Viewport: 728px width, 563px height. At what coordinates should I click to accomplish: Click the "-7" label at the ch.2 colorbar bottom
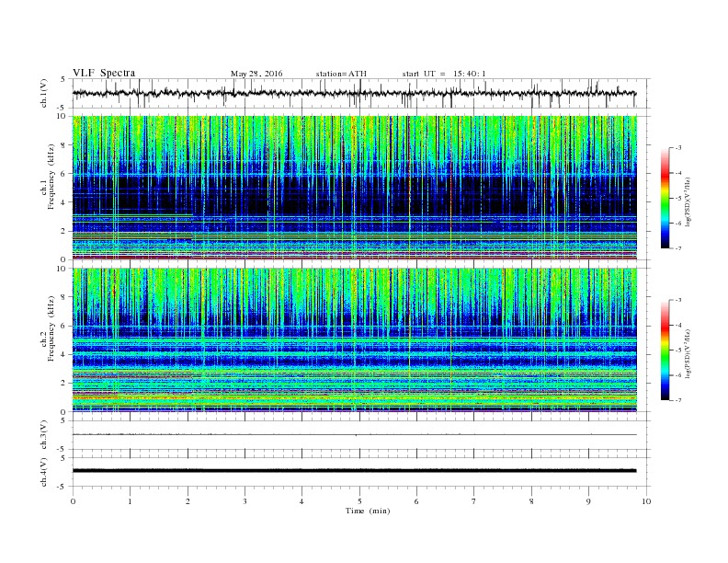[677, 400]
